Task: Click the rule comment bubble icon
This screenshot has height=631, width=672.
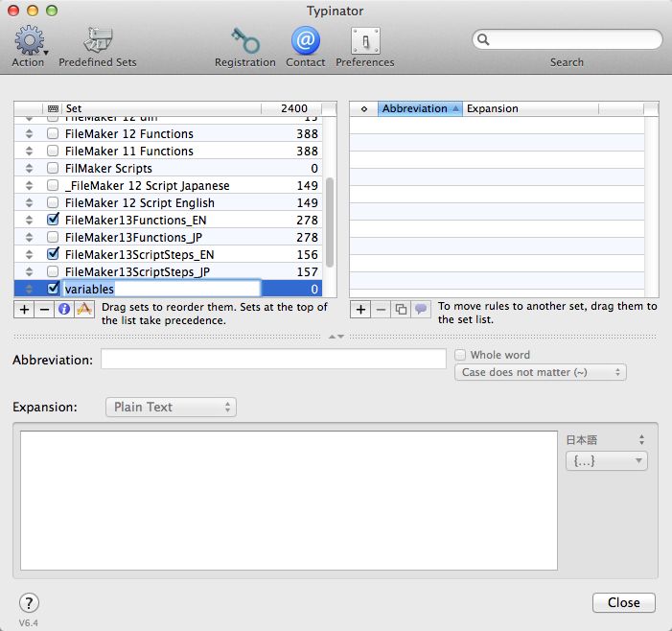Action: pyautogui.click(x=421, y=309)
